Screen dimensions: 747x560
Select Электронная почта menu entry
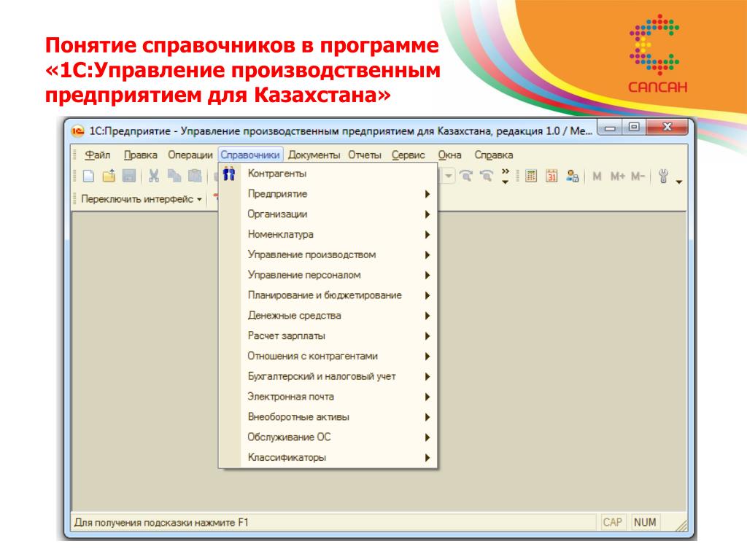click(328, 397)
